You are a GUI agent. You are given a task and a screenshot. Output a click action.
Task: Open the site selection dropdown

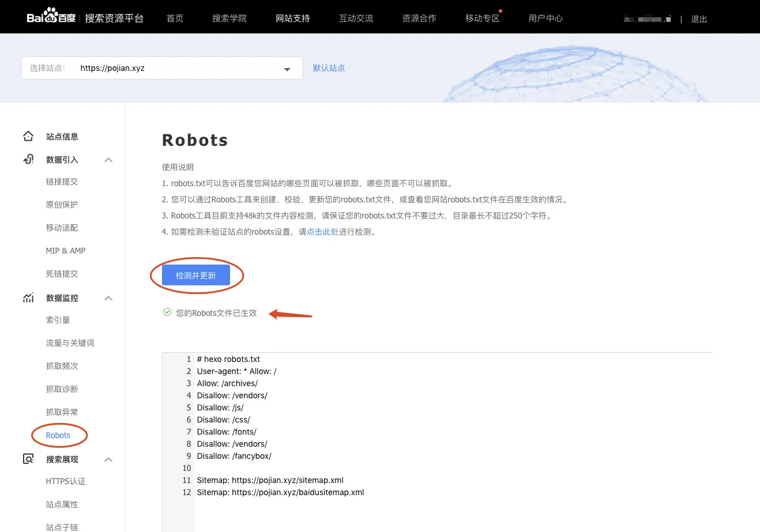[162, 68]
